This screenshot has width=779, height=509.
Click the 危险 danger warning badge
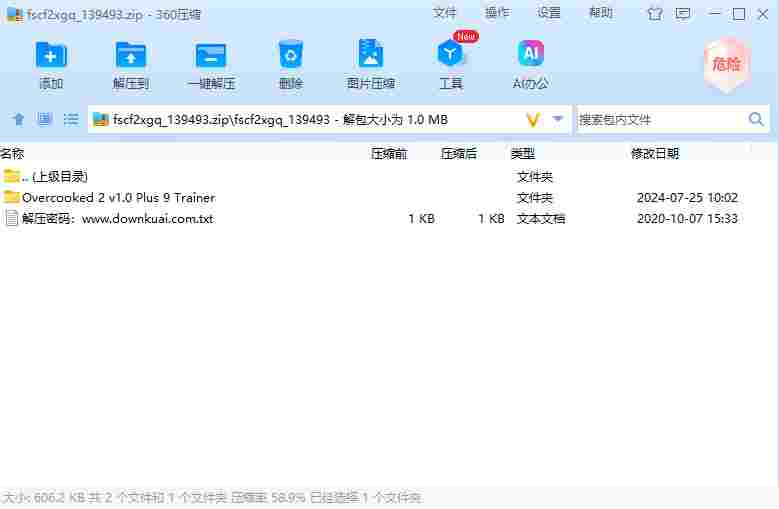point(726,65)
